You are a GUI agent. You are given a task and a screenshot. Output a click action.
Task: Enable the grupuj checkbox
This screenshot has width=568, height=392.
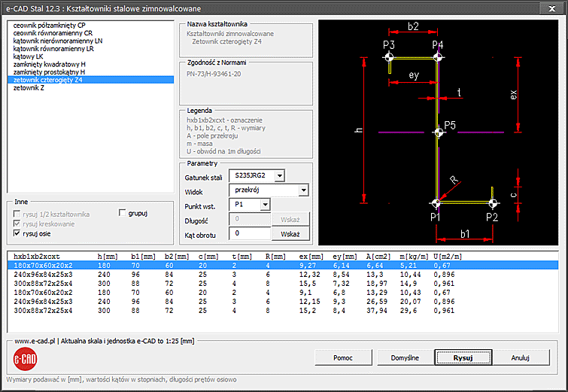[123, 213]
